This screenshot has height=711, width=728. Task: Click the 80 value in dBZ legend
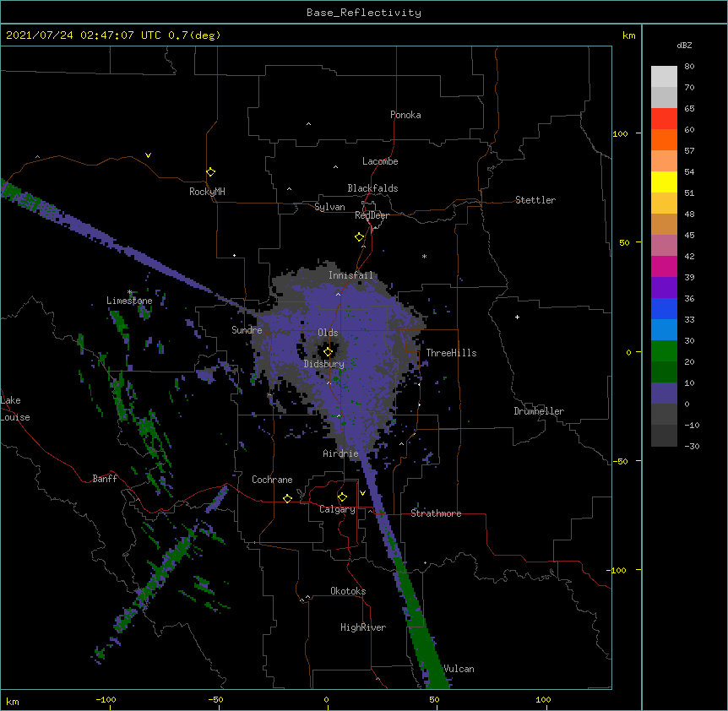click(x=689, y=67)
